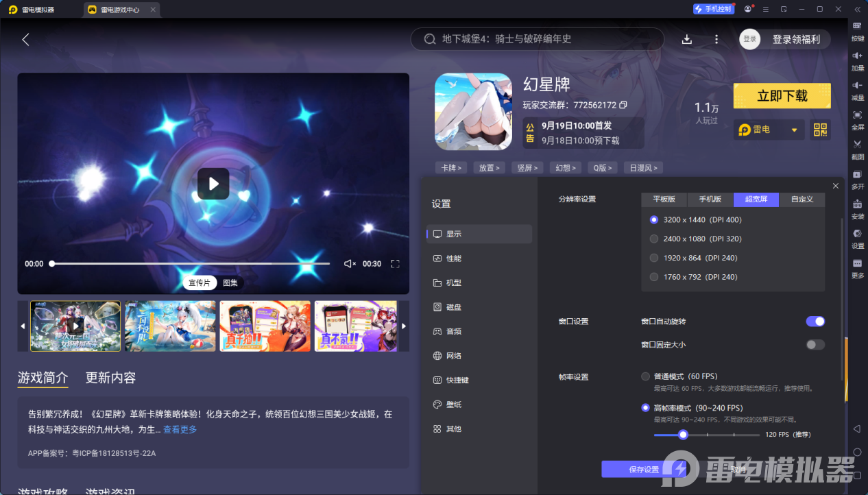
Task: Open the 雷电 download source dropdown
Action: tap(768, 130)
